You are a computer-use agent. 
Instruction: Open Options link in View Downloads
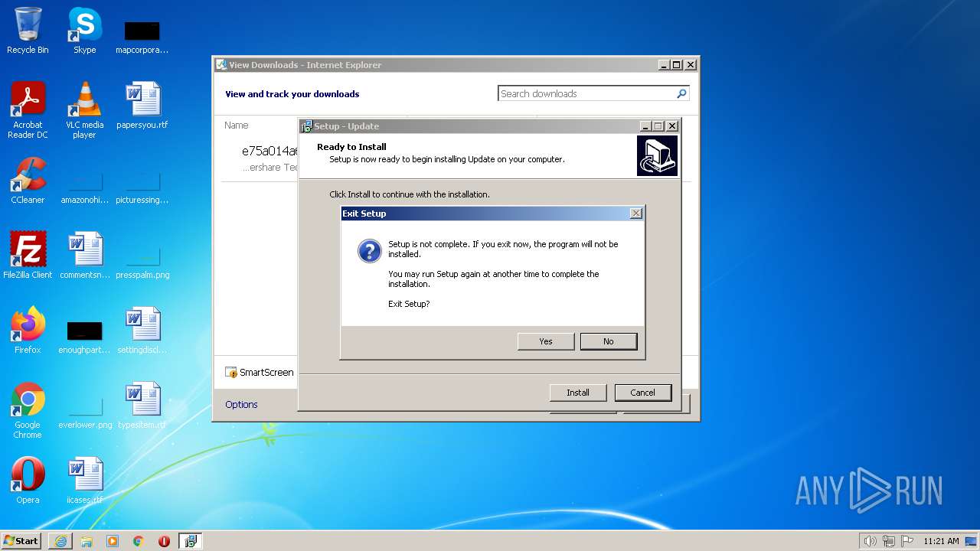[x=241, y=404]
